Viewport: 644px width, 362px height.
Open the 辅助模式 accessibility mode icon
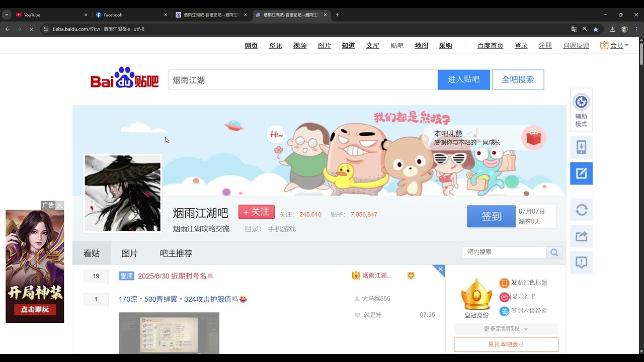[x=581, y=102]
